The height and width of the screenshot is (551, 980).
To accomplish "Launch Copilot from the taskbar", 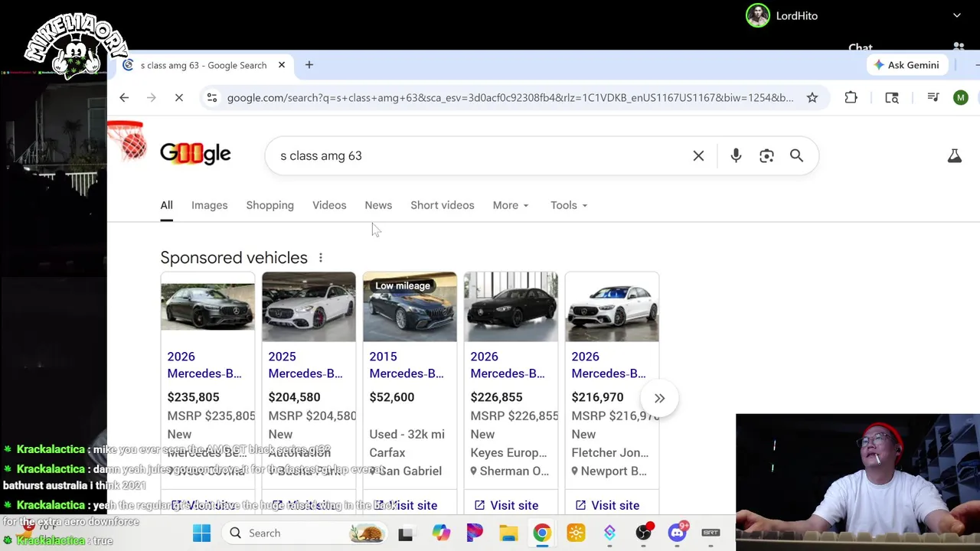I will pyautogui.click(x=441, y=533).
